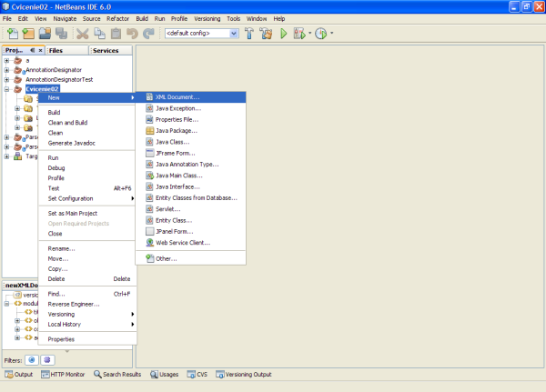Choose Entity Classes from Database entry

pyautogui.click(x=190, y=197)
